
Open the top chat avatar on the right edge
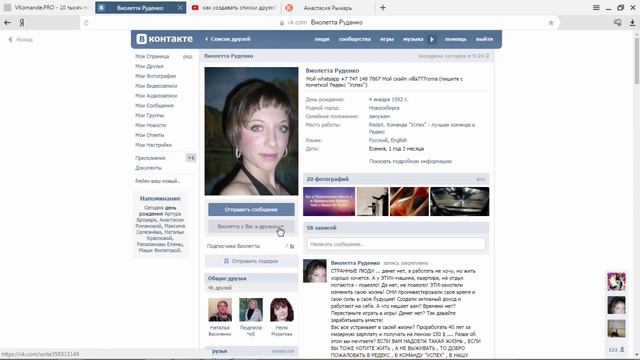click(x=616, y=282)
